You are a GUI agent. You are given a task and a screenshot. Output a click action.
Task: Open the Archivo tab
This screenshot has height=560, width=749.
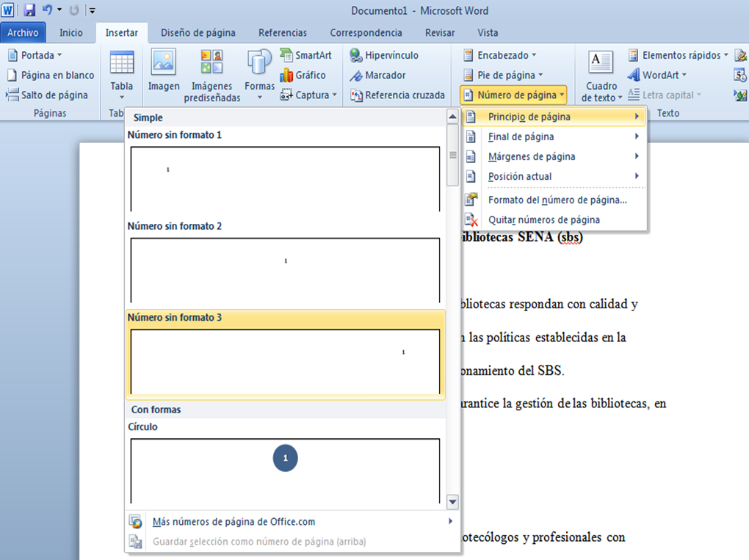(23, 32)
